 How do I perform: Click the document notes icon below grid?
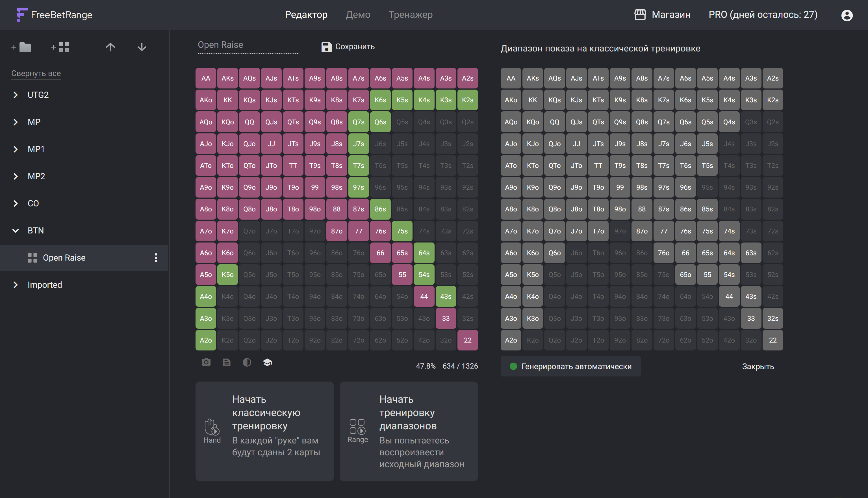[x=226, y=362]
